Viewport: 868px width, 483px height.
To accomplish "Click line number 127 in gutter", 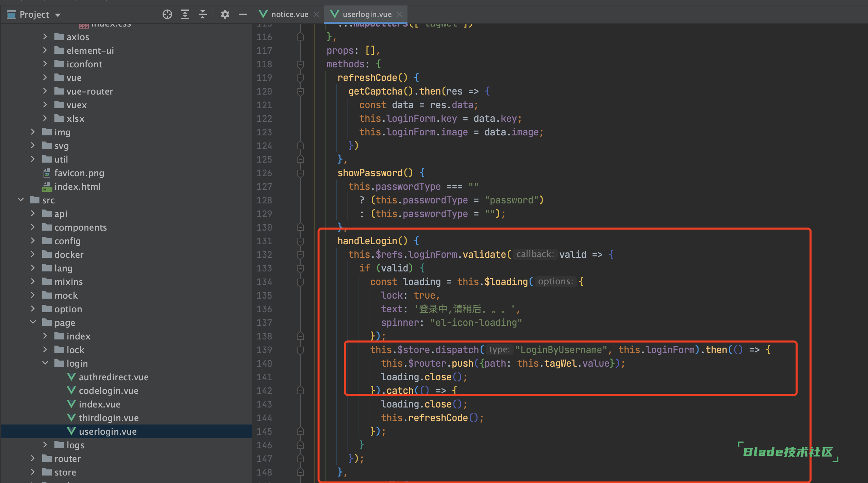I will pos(264,187).
